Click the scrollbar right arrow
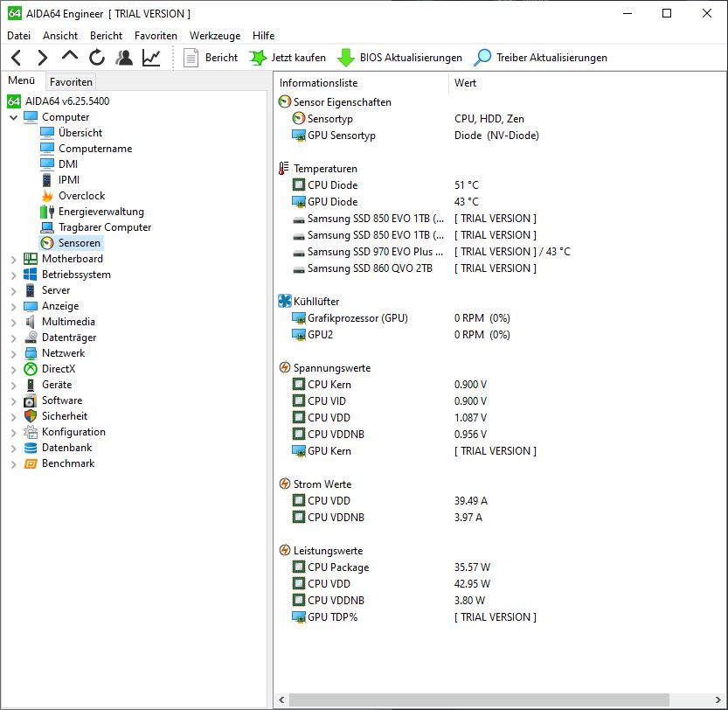728x710 pixels. click(x=718, y=700)
